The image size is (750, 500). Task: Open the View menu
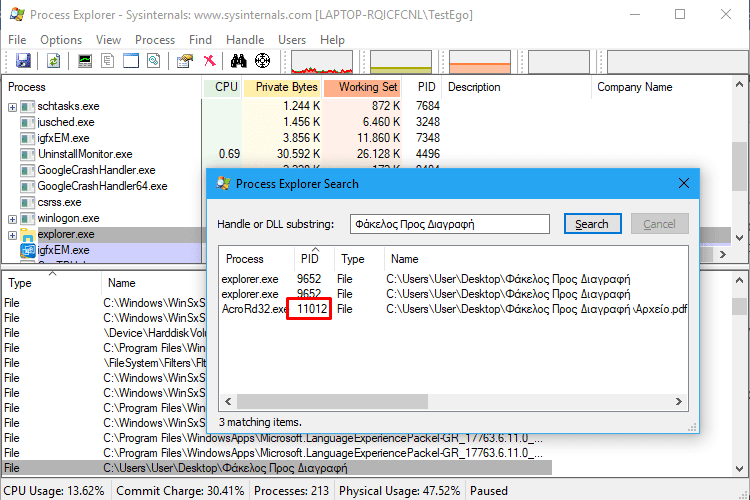[x=108, y=40]
